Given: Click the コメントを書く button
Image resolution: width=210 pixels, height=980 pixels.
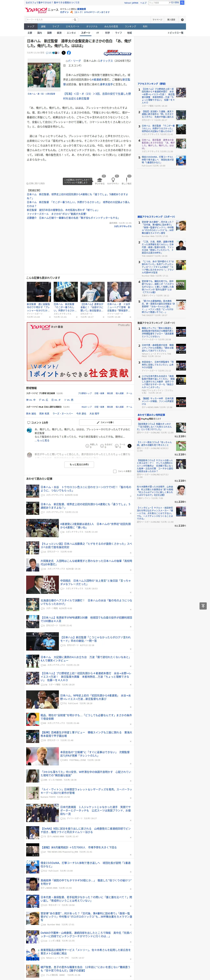Looking at the screenshot, I should point(105,422).
